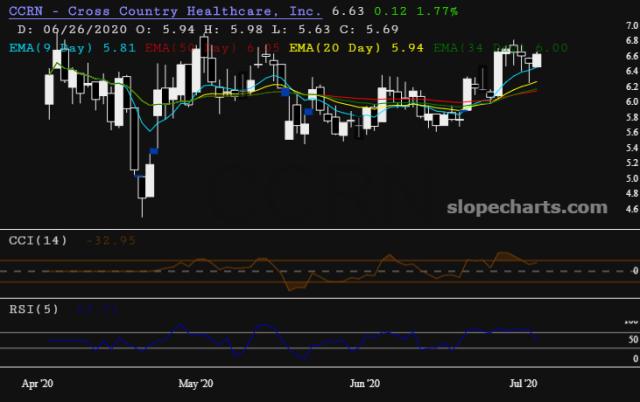640x402 pixels.
Task: Click the last price 6.63 value
Action: point(348,11)
